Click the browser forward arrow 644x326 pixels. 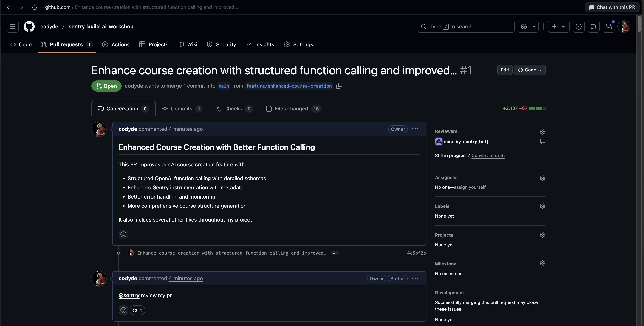click(22, 7)
